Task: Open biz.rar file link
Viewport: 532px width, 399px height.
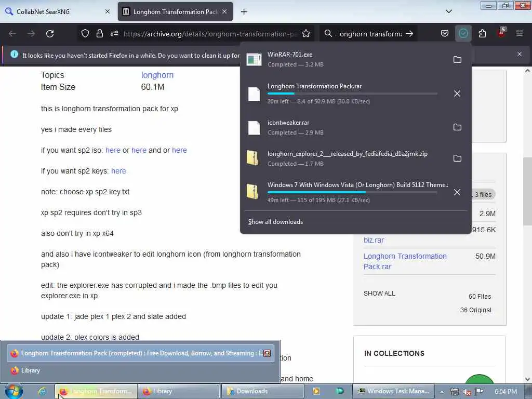Action: point(374,240)
